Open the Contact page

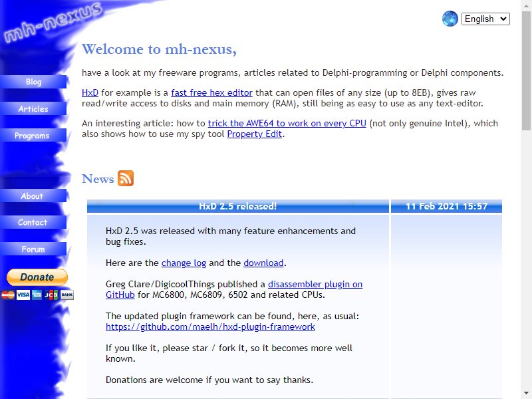point(33,223)
